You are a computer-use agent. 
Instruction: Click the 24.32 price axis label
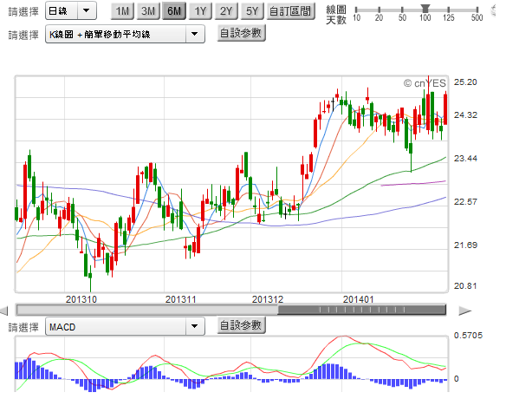pos(465,115)
